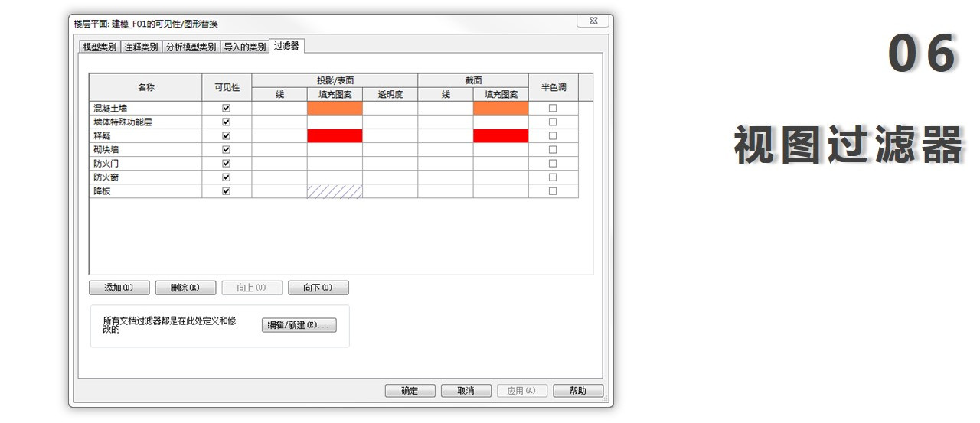Enable 半色调 checkbox for 防火窗 row
This screenshot has height=423, width=980.
pyautogui.click(x=553, y=177)
